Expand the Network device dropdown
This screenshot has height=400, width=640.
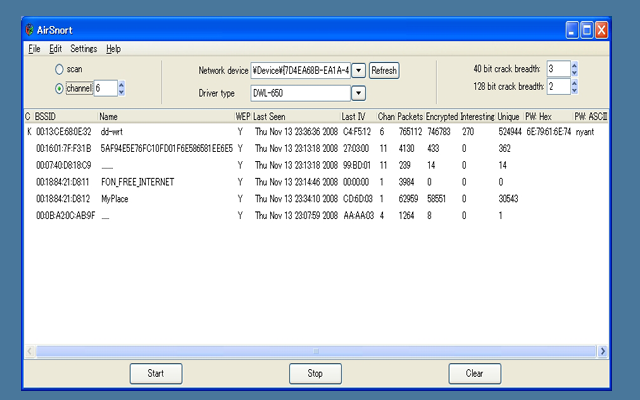[359, 70]
